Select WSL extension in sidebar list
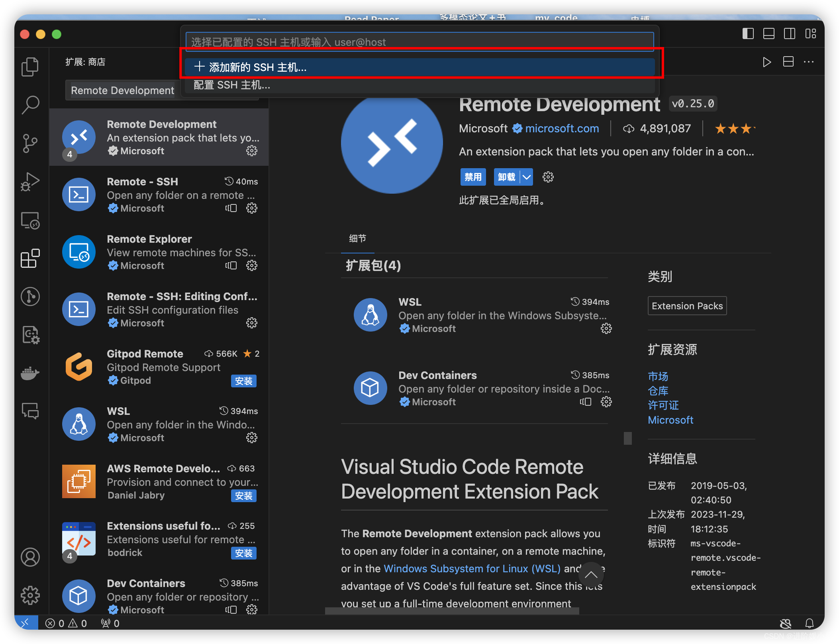This screenshot has width=839, height=644. tap(159, 424)
